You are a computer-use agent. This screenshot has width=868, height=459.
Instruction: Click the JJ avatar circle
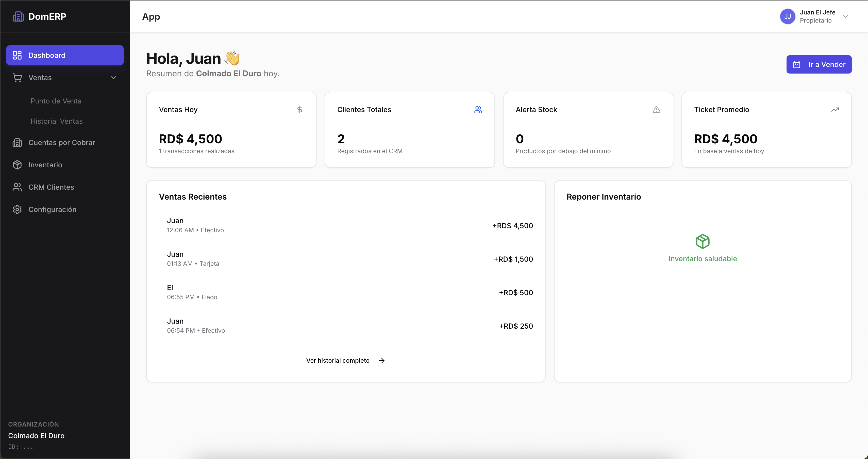tap(788, 16)
